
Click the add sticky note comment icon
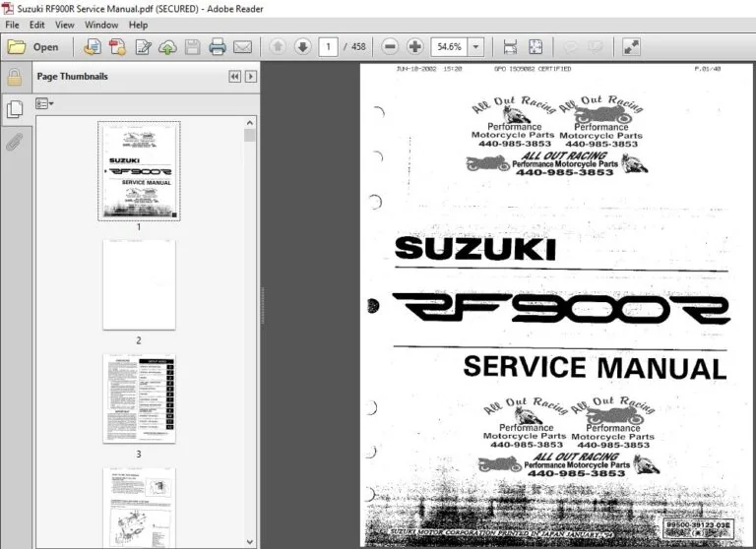571,47
